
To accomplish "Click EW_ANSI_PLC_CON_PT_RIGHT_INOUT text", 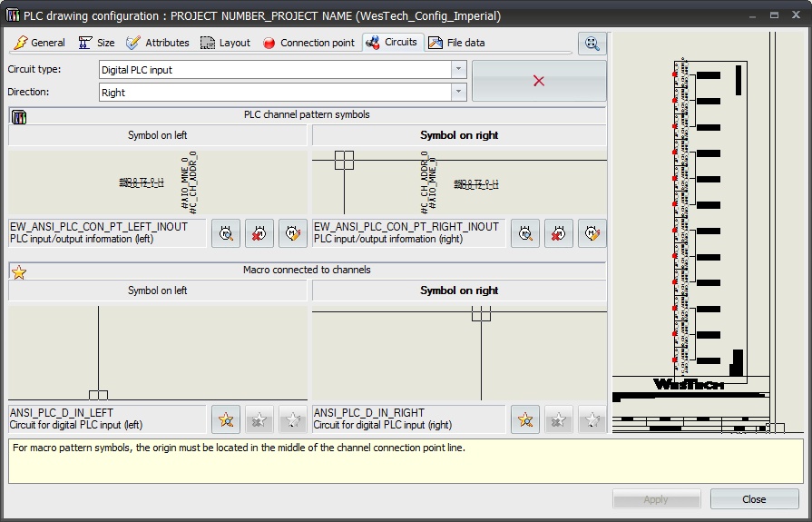I will click(406, 227).
